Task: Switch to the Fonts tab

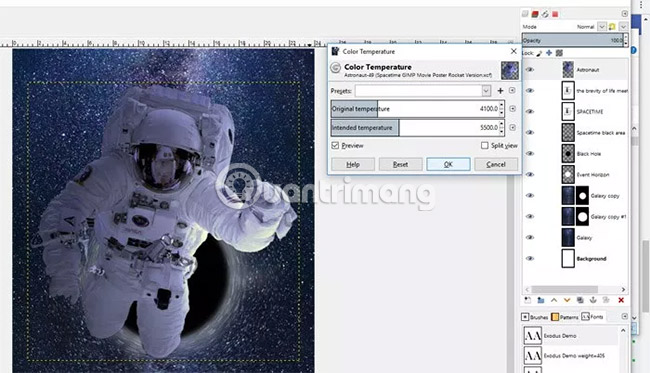Action: coord(592,317)
